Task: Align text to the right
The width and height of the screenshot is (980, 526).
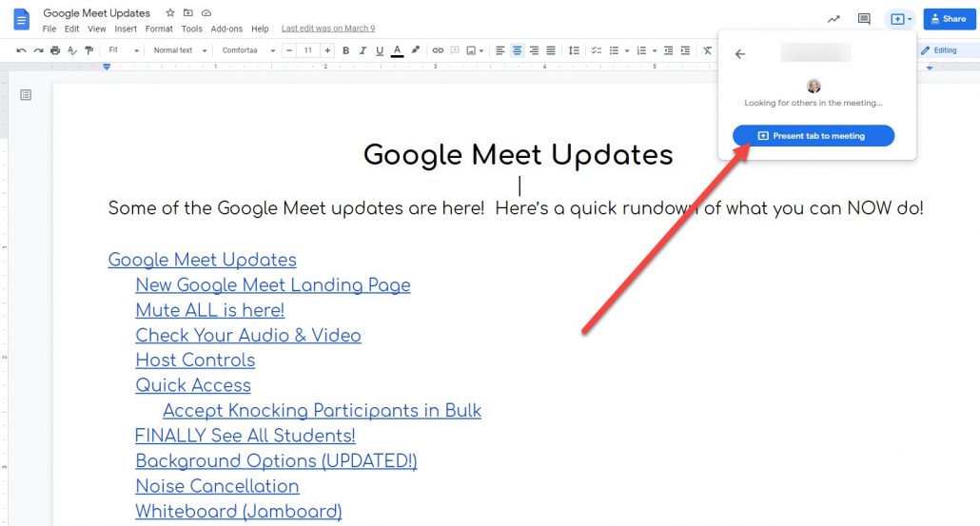Action: coord(534,50)
